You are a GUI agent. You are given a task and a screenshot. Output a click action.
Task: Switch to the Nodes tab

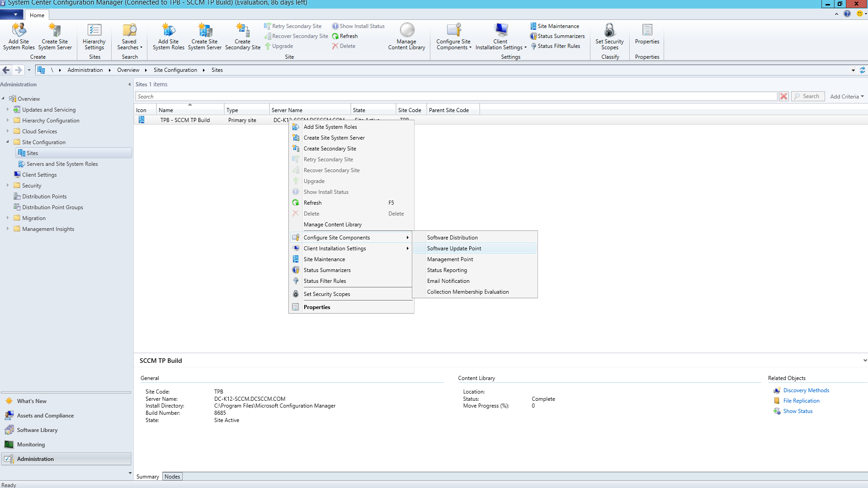point(172,476)
